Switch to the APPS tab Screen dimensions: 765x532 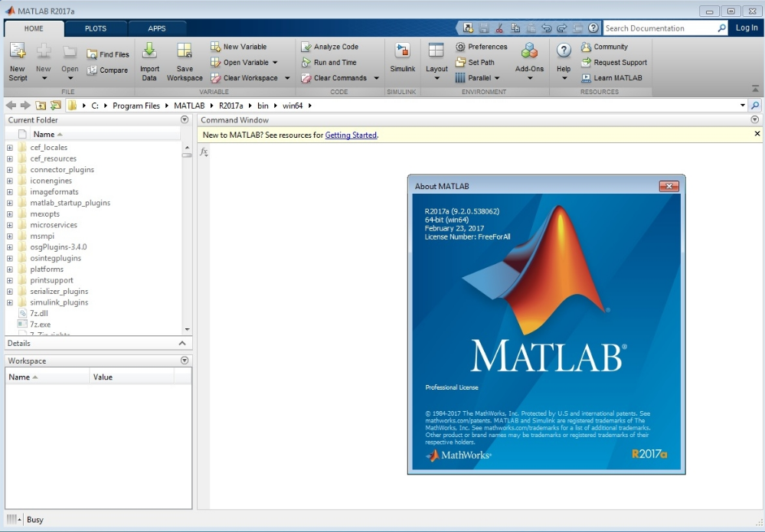coord(157,28)
